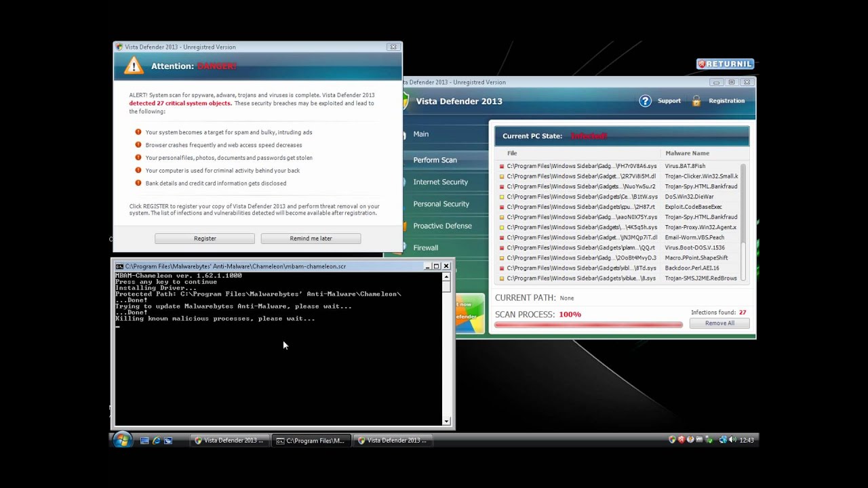Screen dimensions: 868x488
Task: Switch to first Vista Defender 2013 taskbar button
Action: coord(229,441)
